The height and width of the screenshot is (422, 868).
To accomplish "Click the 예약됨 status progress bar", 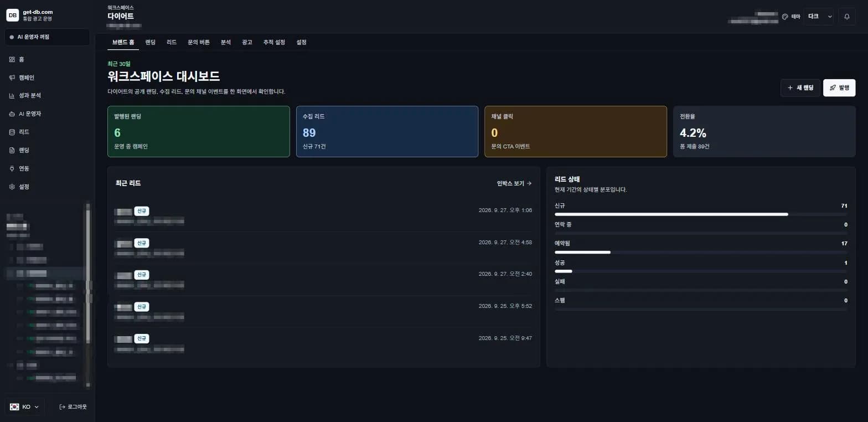I will tap(701, 252).
